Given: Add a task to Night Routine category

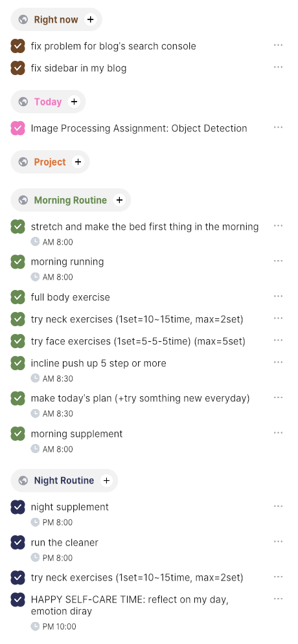Looking at the screenshot, I should [x=106, y=480].
